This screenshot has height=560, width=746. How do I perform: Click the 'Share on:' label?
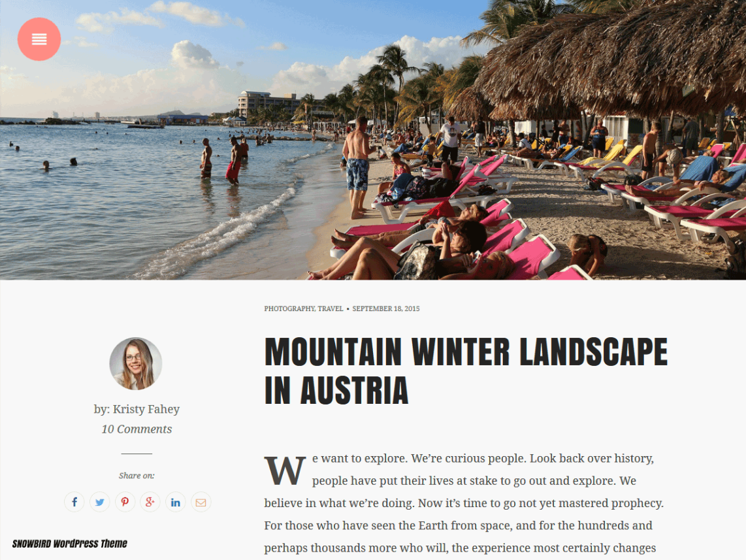(137, 475)
